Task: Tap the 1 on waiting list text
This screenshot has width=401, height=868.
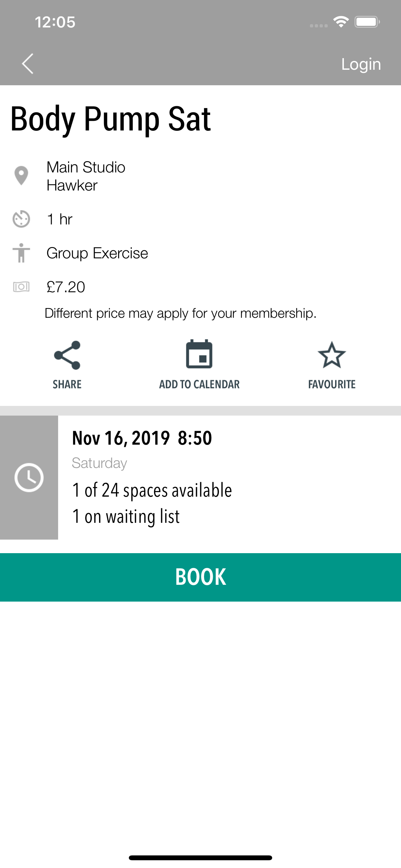Action: tap(126, 517)
